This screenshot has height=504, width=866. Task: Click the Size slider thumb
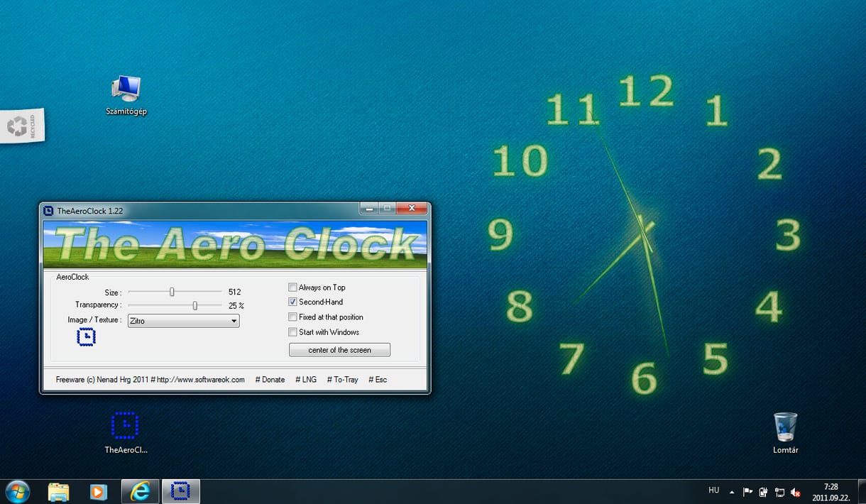point(172,292)
